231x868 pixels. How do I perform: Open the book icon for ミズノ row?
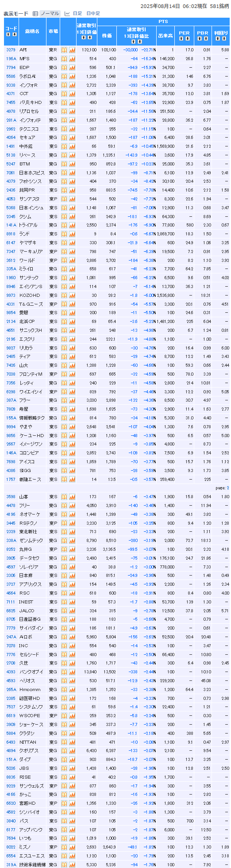coord(64,847)
